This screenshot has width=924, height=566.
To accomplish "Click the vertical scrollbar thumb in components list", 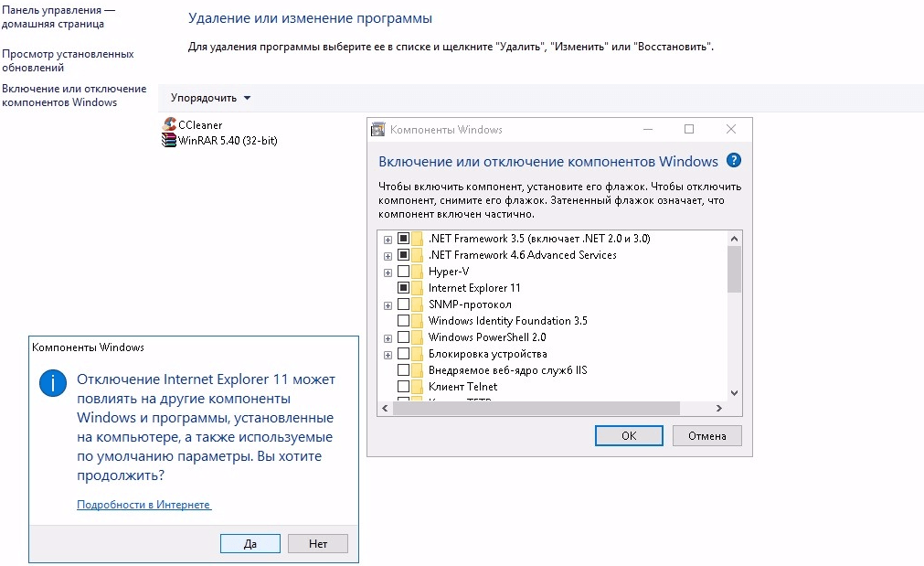I will tap(734, 270).
